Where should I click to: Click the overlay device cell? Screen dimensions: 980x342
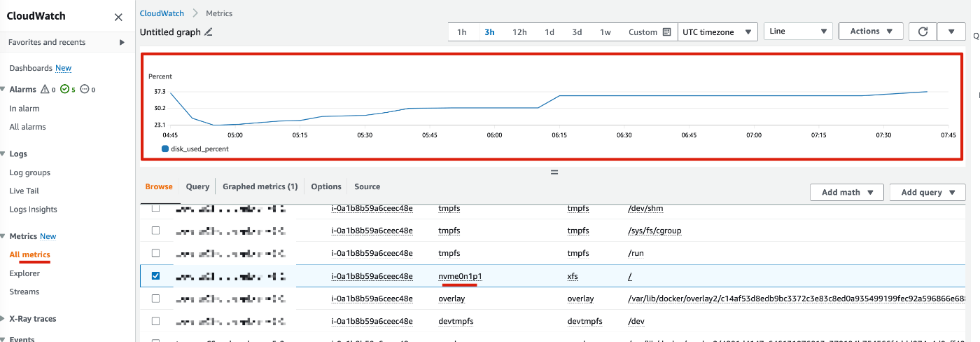(451, 299)
